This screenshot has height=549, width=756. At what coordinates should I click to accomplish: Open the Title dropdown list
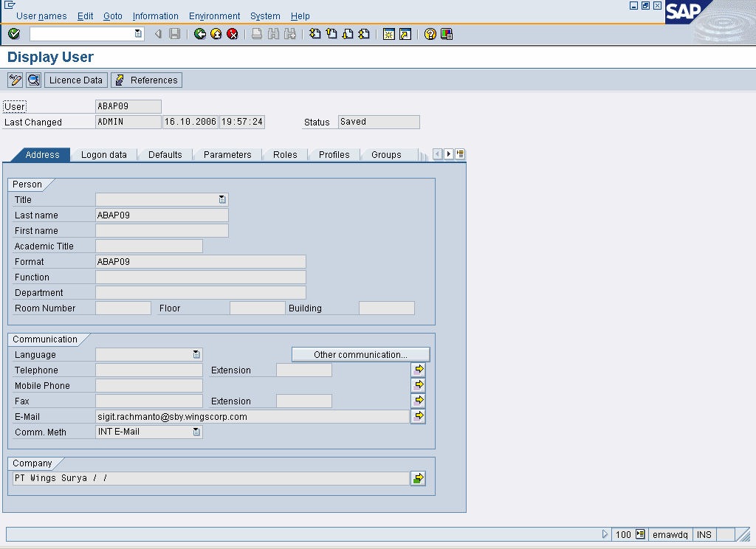222,199
